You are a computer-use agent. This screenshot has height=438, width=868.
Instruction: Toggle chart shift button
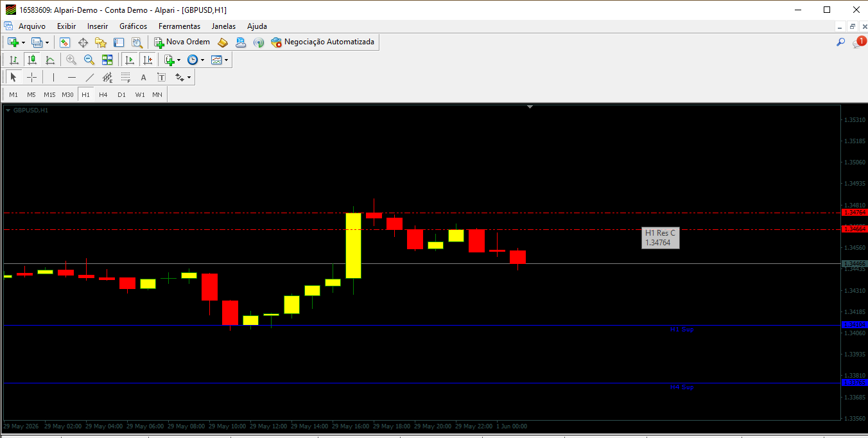click(148, 60)
